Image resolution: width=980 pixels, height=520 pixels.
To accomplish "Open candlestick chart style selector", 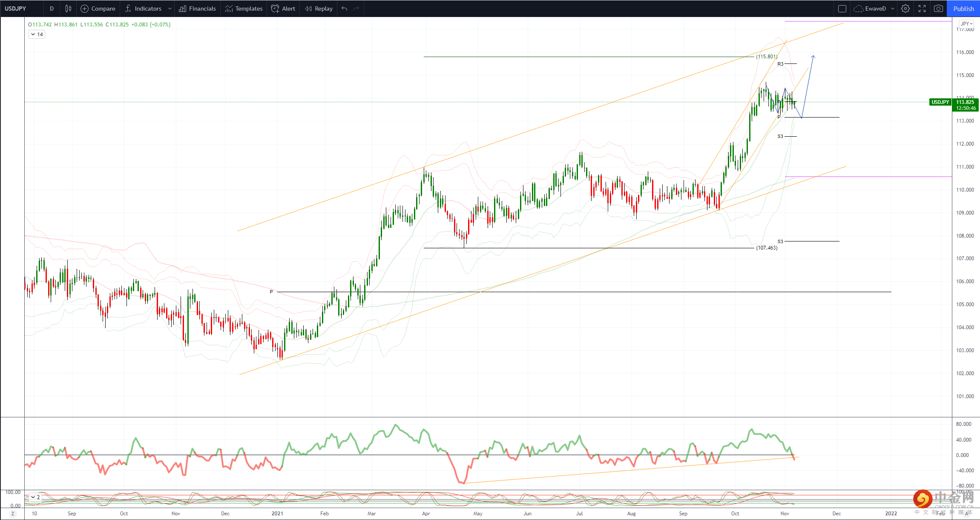I will (x=68, y=9).
